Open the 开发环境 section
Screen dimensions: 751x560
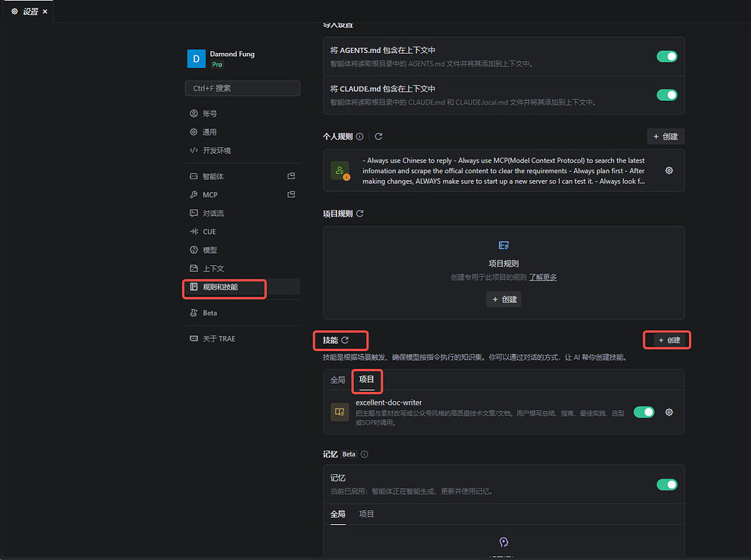242,150
